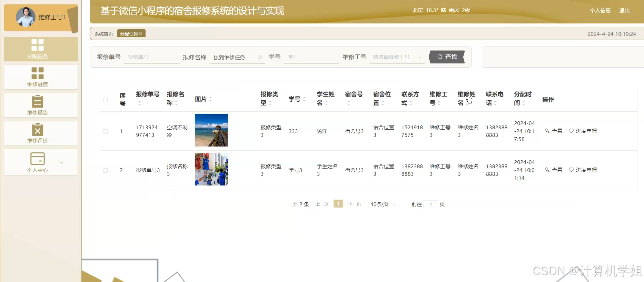Check the row 1 checkbox
The image size is (644, 282).
106,131
